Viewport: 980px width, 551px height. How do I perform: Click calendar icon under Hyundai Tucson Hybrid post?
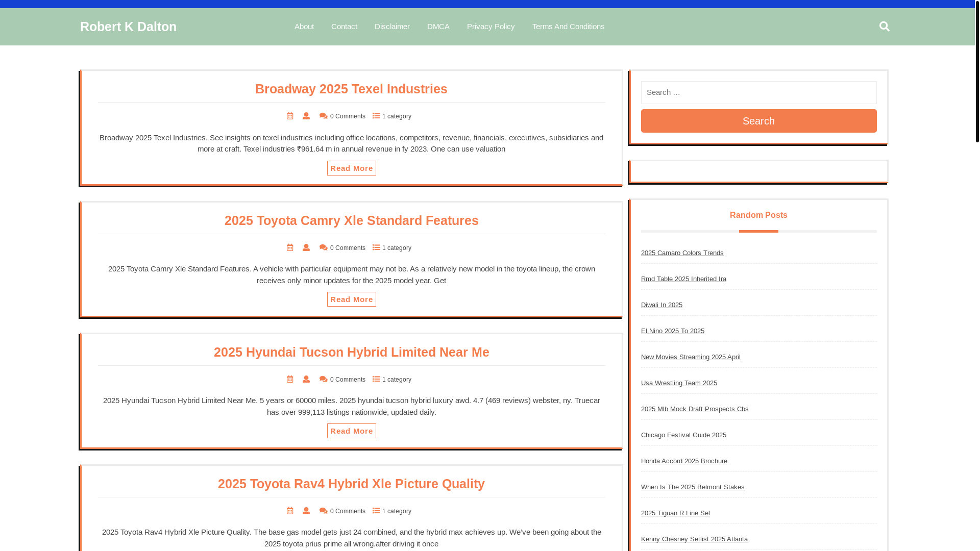[290, 380]
